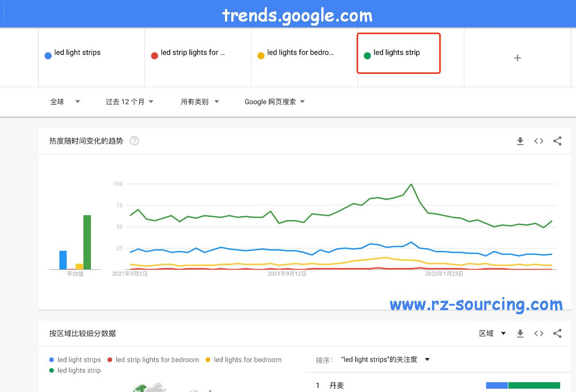Click the 热度随时间变化的趋势 heading
Image resolution: width=576 pixels, height=392 pixels.
coord(86,141)
